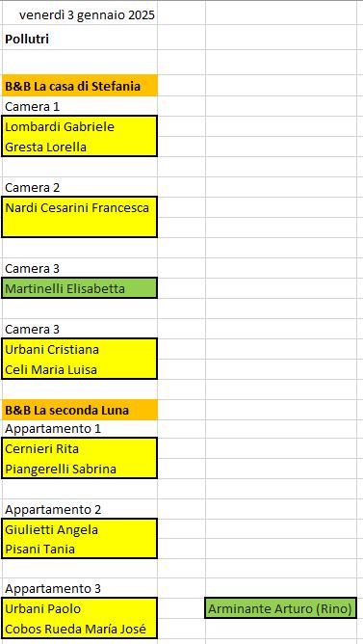This screenshot has width=363, height=644.
Task: Select the B&B La casa di Stefania header
Action: (x=79, y=86)
